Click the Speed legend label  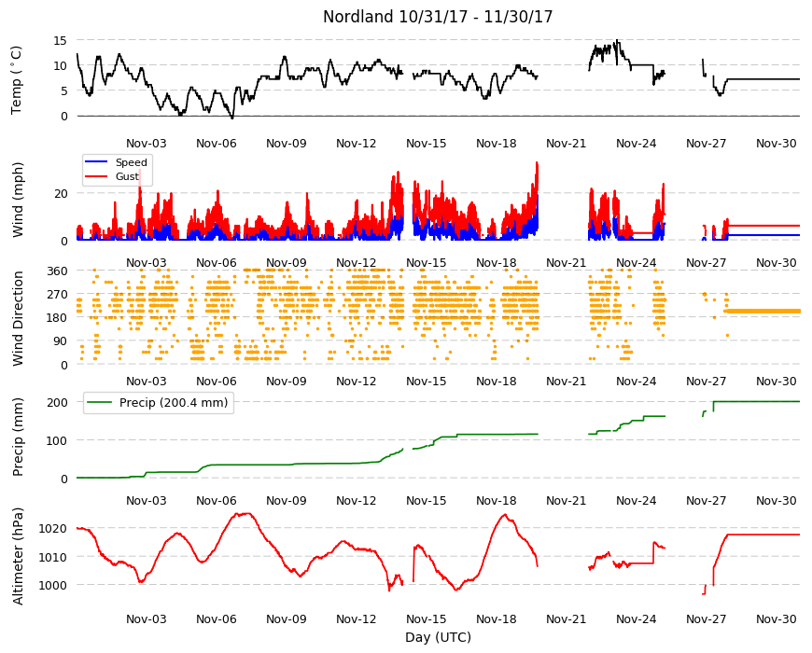(x=131, y=162)
